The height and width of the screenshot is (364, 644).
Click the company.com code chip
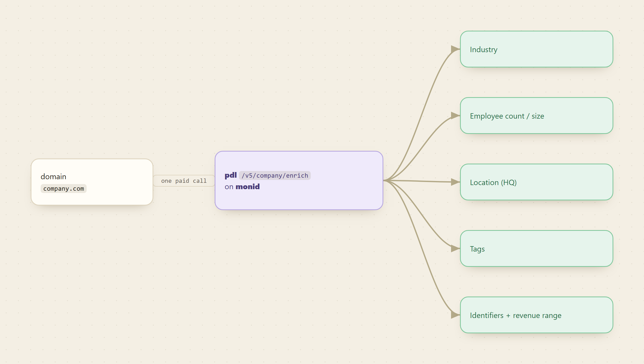64,189
